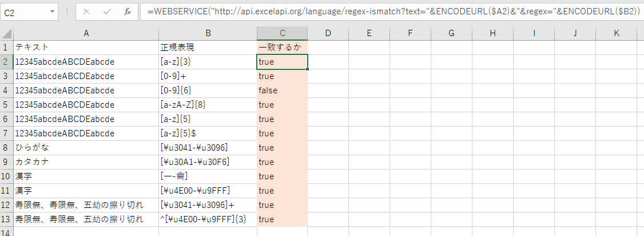Click the 正規表現 header cell
This screenshot has width=644, height=236.
pos(208,48)
